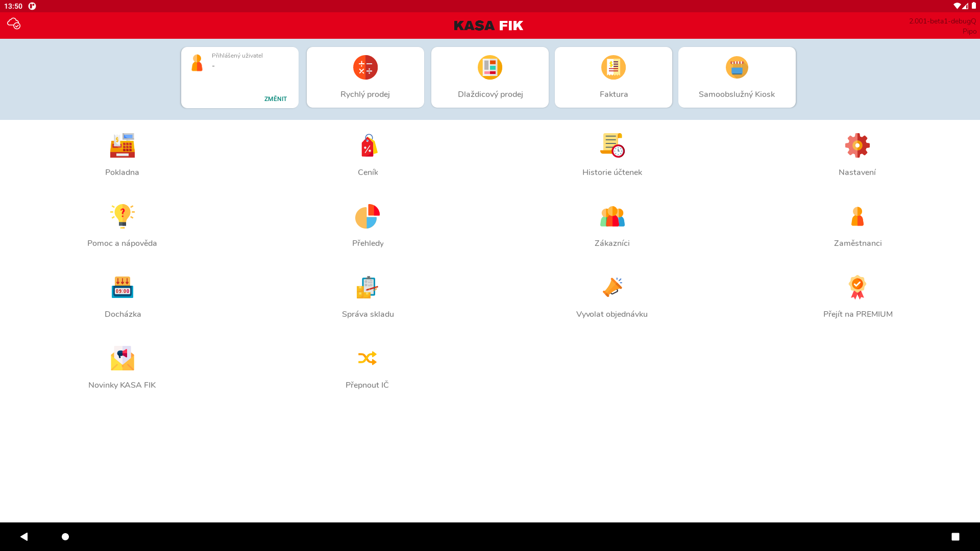Screen dimensions: 980x551
Task: Tap the Přejít na PREMIUM badge icon
Action: 857,287
